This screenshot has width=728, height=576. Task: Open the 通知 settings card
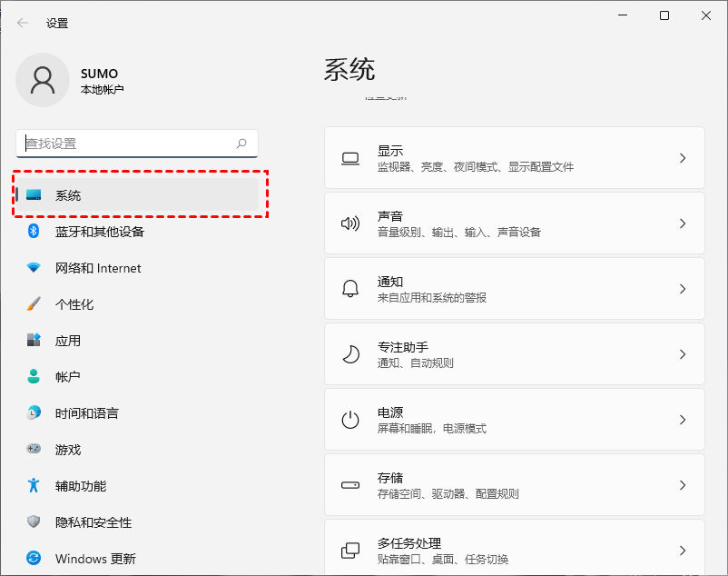(515, 289)
